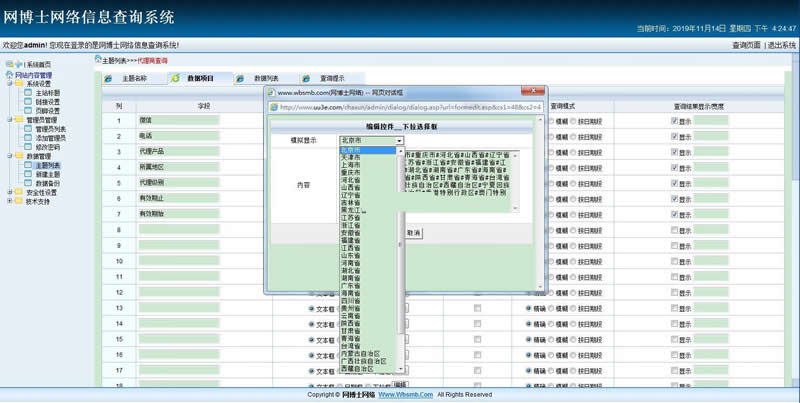Select 模糊 radio in row 13
This screenshot has height=403, width=800.
pos(551,309)
